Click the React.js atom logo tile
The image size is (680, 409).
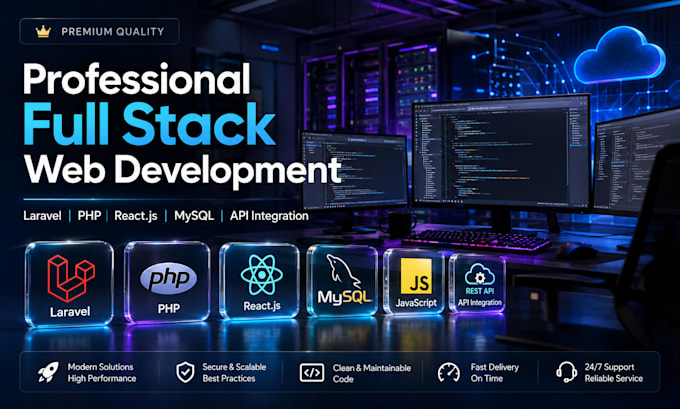click(x=260, y=281)
